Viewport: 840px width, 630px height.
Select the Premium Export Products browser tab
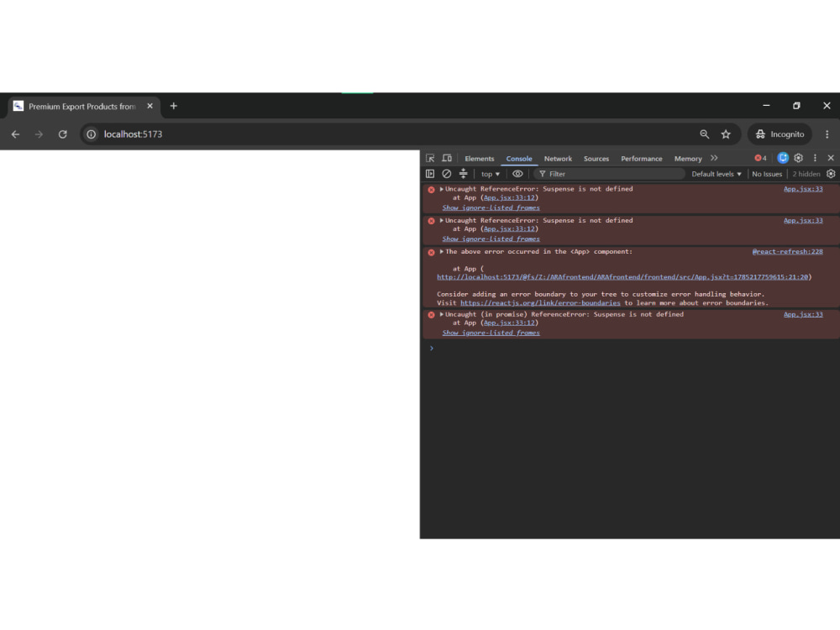coord(83,106)
